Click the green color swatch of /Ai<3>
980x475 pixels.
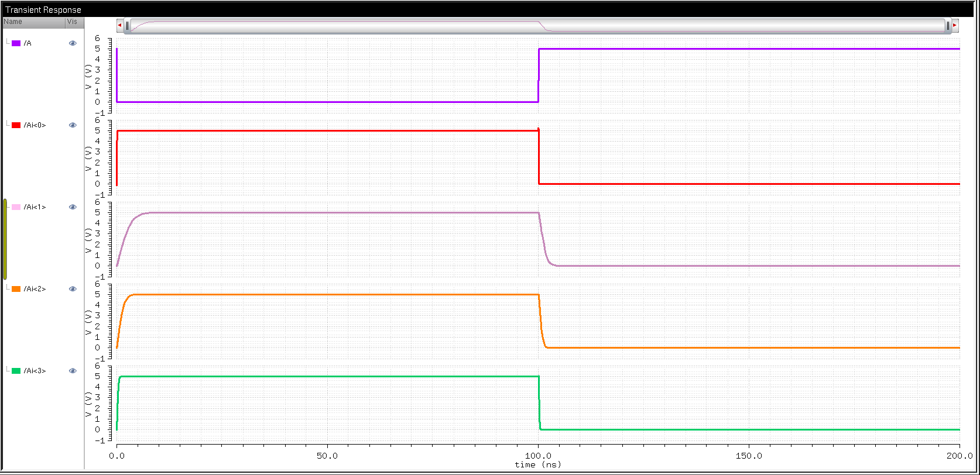[16, 371]
